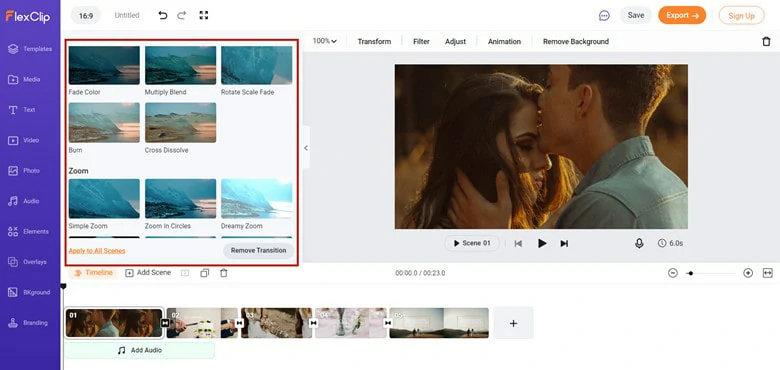
Task: Click the redo arrow icon
Action: [x=182, y=15]
